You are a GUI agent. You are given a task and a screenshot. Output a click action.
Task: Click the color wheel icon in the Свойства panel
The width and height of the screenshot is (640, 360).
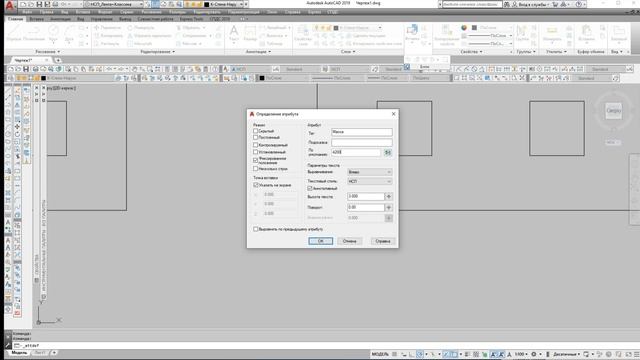coord(464,27)
